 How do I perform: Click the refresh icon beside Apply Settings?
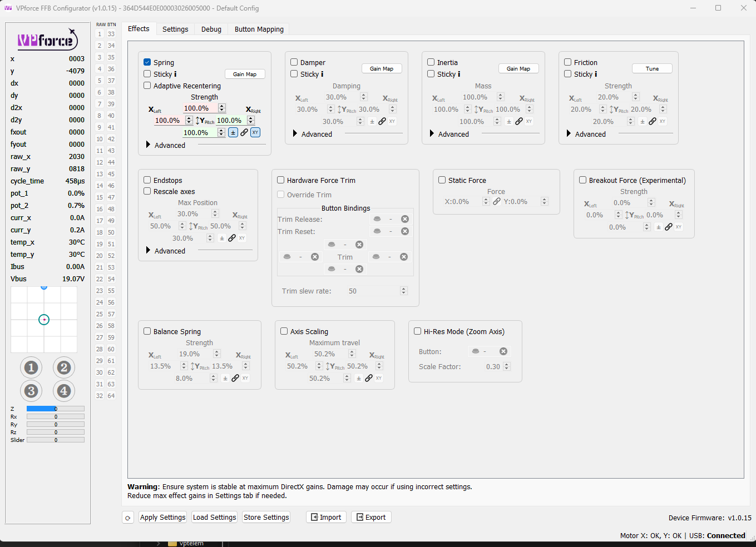coord(128,518)
